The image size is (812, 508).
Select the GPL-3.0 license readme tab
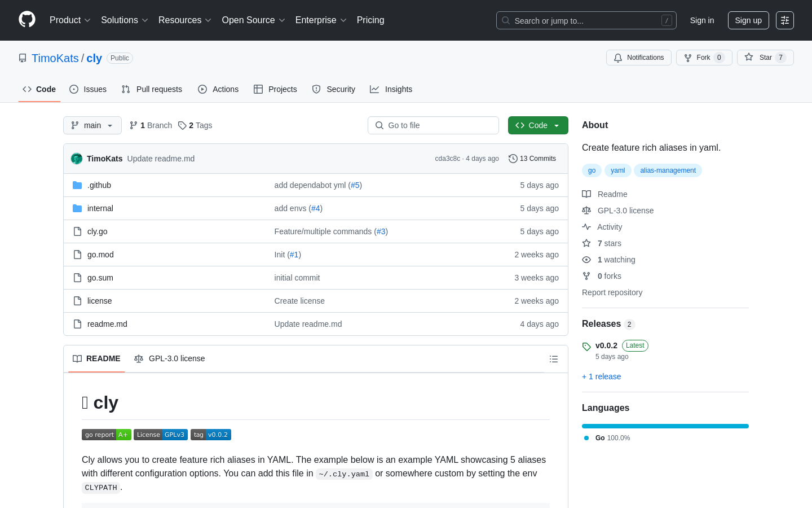tap(170, 358)
